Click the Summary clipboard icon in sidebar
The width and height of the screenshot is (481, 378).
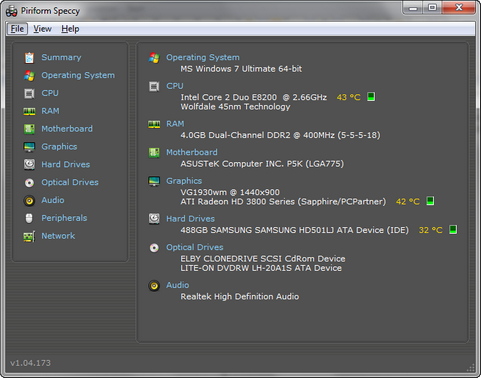(x=29, y=58)
